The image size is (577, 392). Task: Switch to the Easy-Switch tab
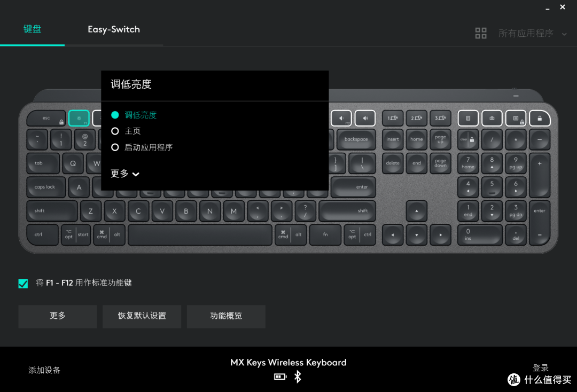114,29
